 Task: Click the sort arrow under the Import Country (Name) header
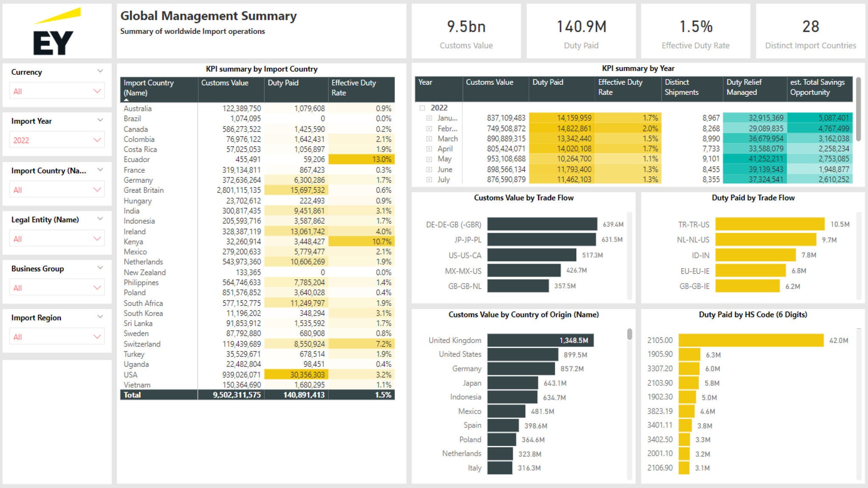coord(126,100)
